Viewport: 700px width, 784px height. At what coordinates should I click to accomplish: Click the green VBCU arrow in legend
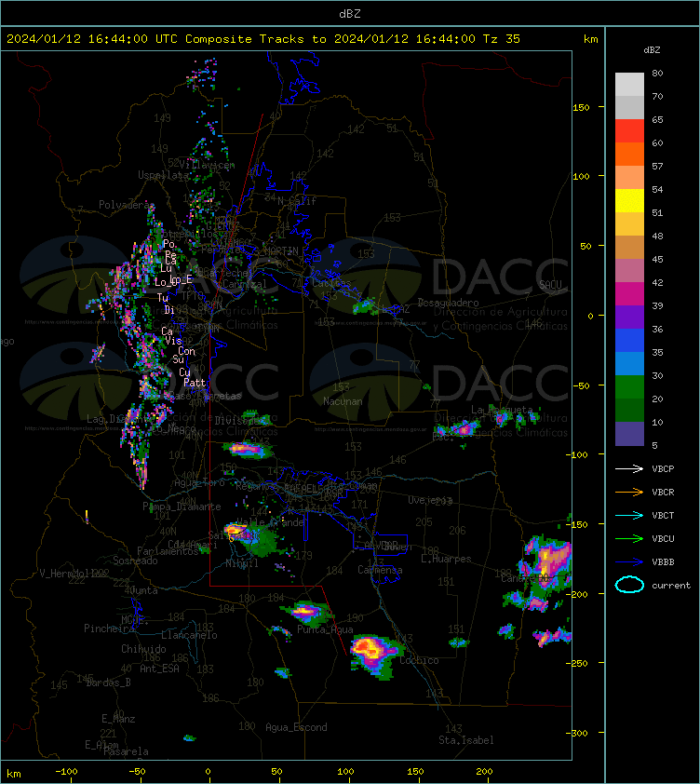[629, 538]
